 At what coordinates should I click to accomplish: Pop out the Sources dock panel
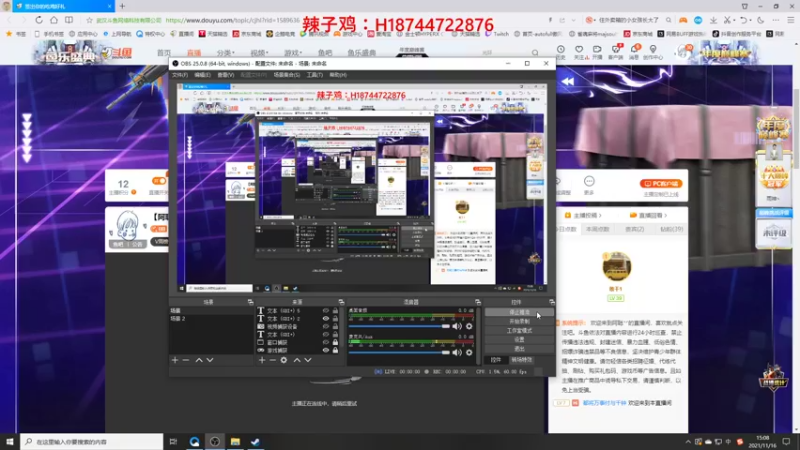[x=341, y=302]
